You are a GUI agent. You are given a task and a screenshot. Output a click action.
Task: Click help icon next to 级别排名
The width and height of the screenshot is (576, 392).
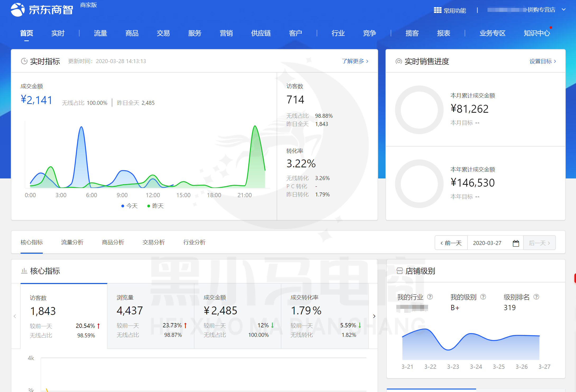point(536,297)
